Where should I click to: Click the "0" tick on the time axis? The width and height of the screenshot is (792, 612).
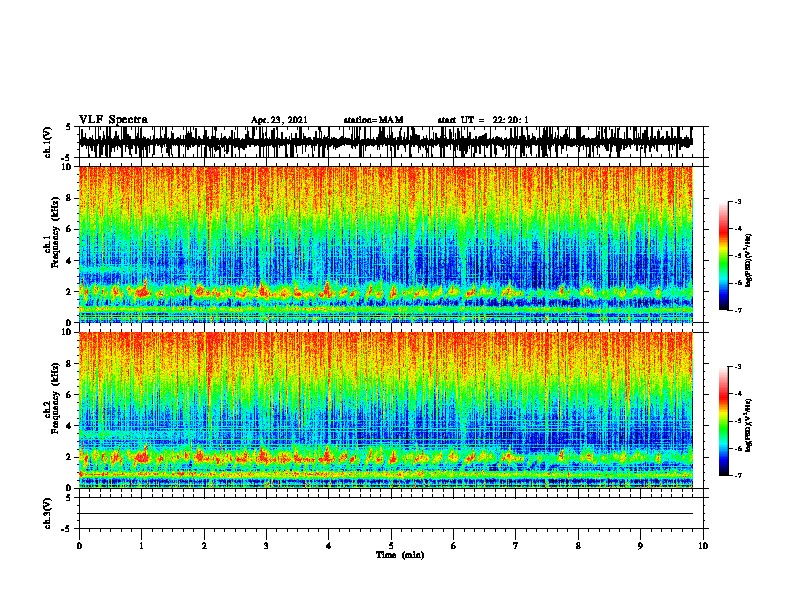[79, 546]
